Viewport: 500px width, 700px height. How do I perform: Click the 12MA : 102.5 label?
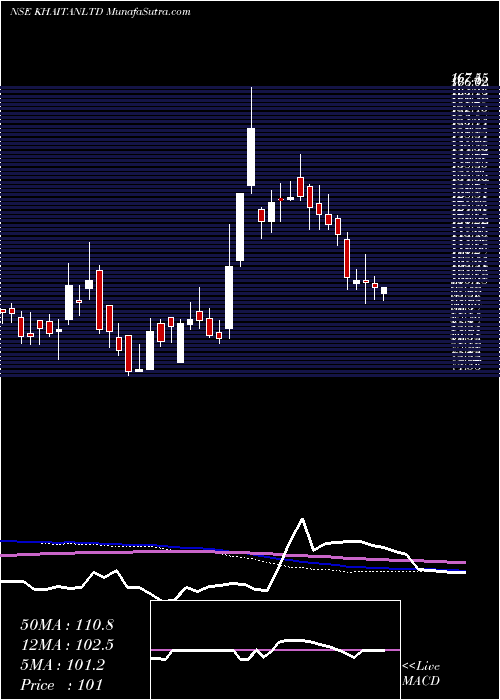point(67,645)
